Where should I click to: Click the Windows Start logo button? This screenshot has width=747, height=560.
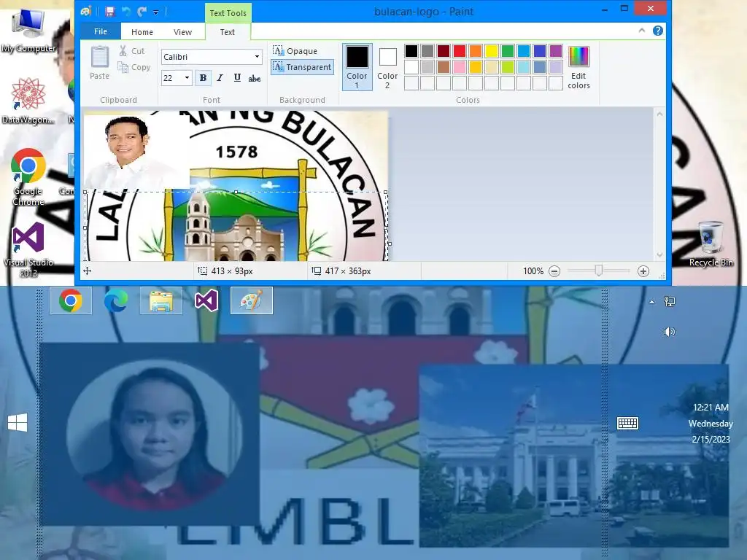(x=18, y=422)
